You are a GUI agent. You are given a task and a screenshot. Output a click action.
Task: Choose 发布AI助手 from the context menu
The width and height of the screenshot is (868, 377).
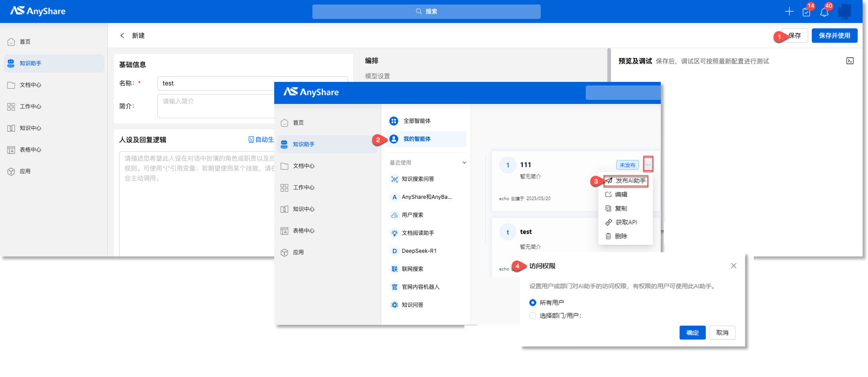click(625, 181)
